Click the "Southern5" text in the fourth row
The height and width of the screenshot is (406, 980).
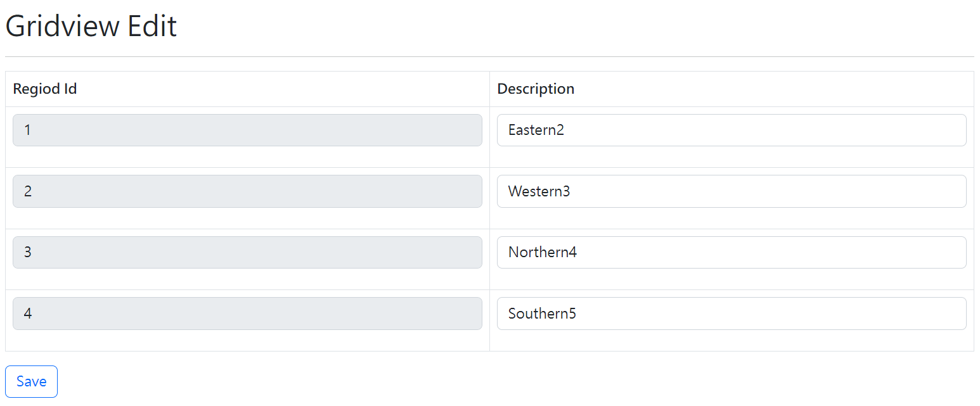coord(542,314)
